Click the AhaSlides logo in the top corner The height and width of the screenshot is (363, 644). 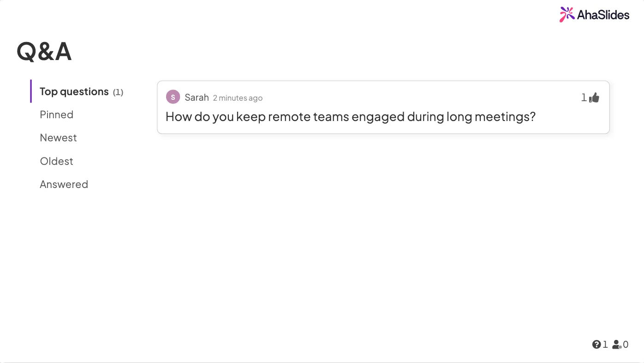594,14
